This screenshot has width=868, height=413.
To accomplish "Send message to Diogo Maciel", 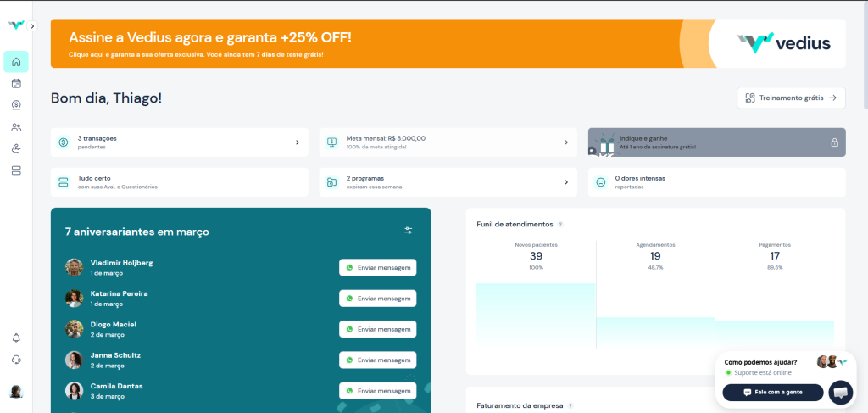I will pyautogui.click(x=377, y=329).
